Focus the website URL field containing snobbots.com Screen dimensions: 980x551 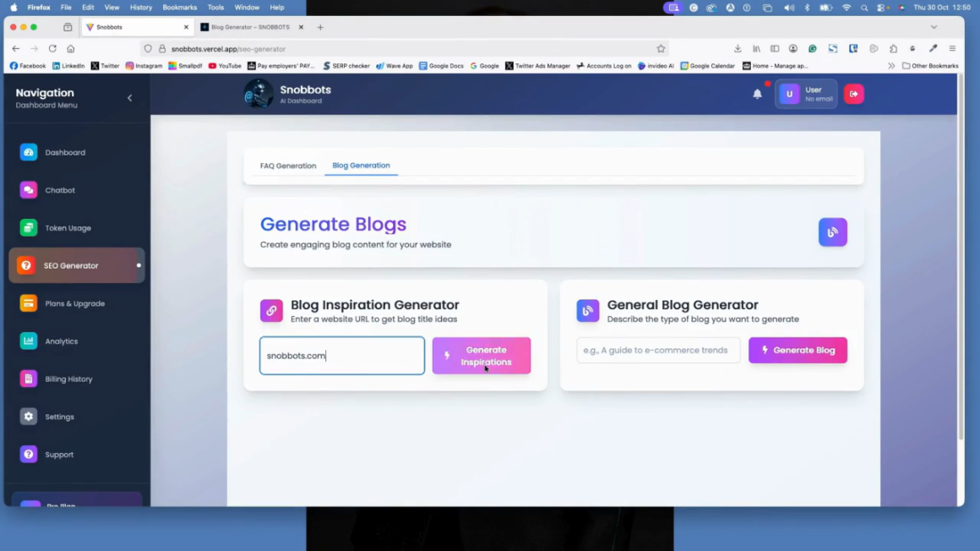tap(342, 356)
